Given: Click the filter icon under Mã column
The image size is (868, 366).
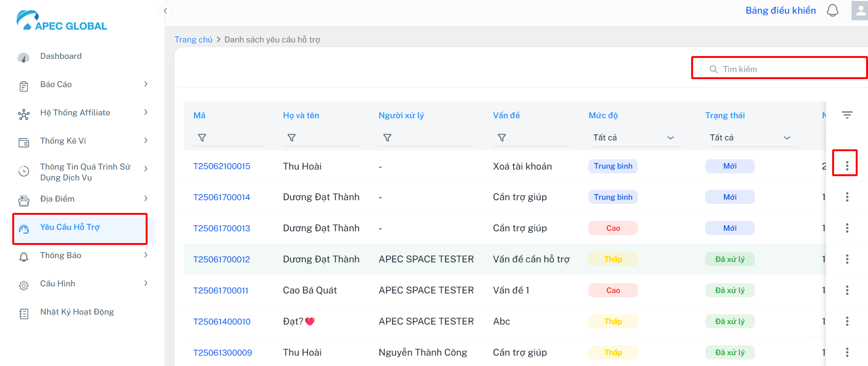Looking at the screenshot, I should click(202, 138).
